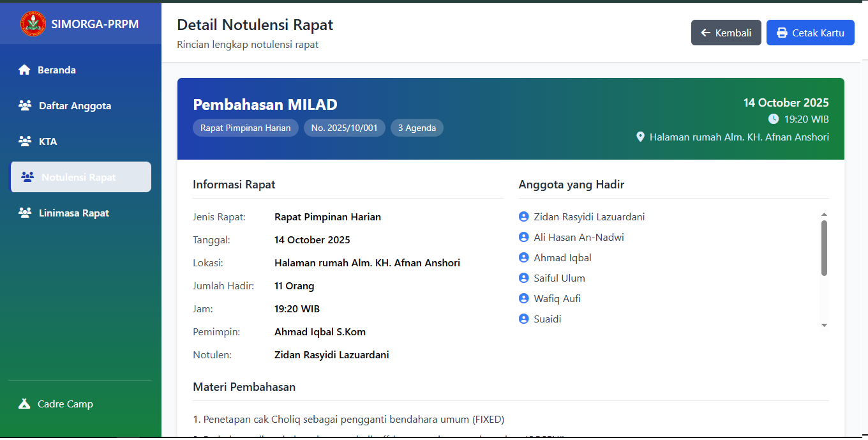Click the Cadre Camp tent icon
This screenshot has height=440, width=868.
[24, 404]
